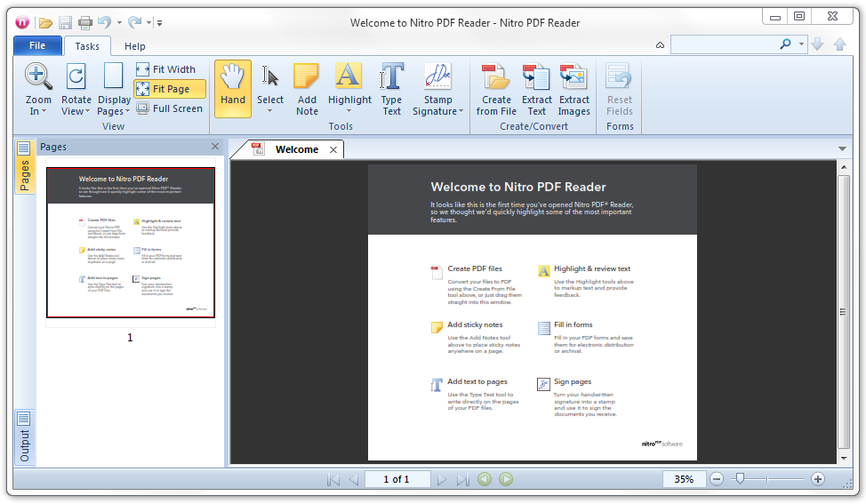Screen dimensions: 866x504
Task: Close the Welcome document tab
Action: click(333, 149)
